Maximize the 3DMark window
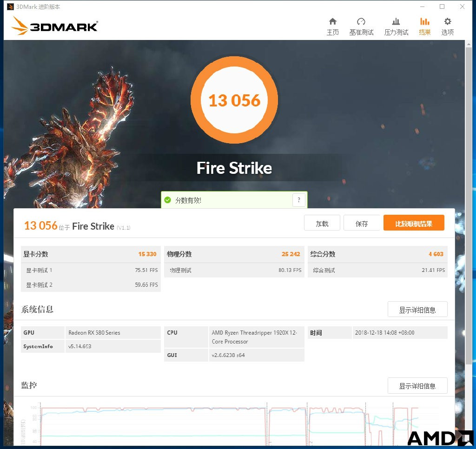Screen dimensions: 476x449 click(442, 7)
